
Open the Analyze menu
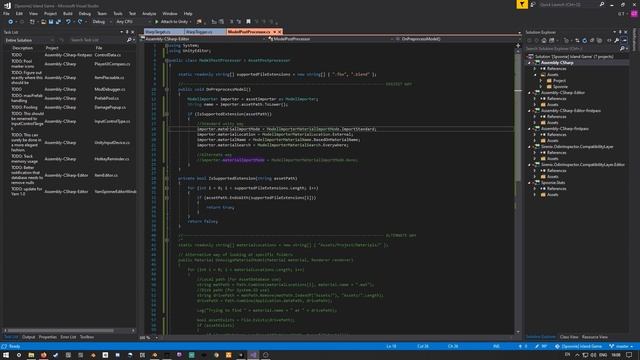[x=149, y=13]
